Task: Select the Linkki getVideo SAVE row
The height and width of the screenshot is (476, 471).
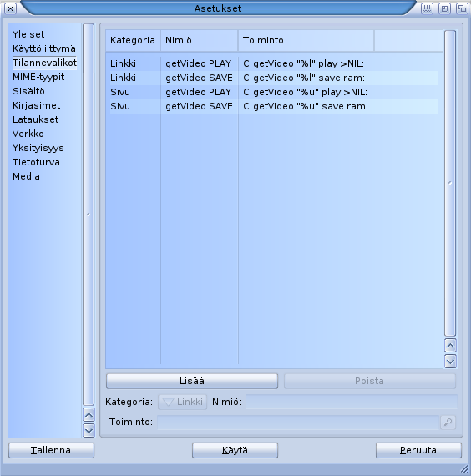Action: pyautogui.click(x=274, y=78)
